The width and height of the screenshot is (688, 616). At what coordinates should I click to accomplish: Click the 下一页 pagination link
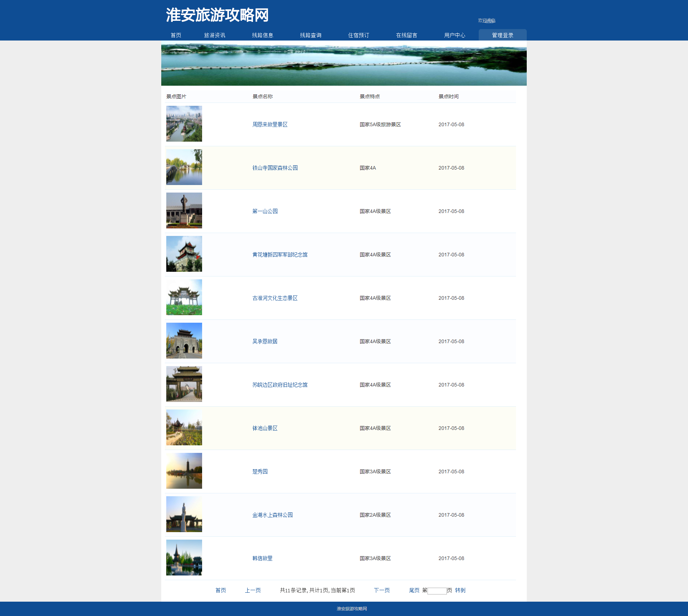(382, 590)
